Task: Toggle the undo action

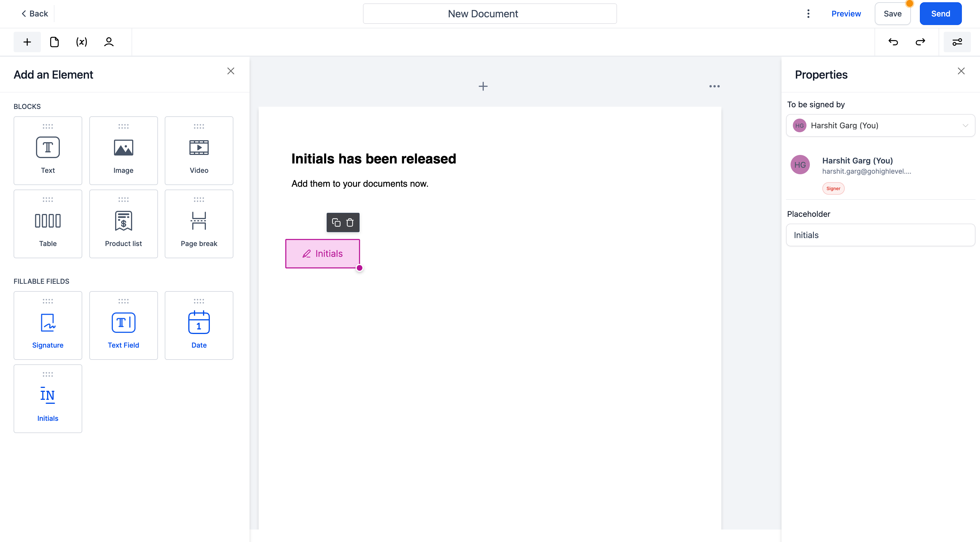Action: (x=893, y=42)
